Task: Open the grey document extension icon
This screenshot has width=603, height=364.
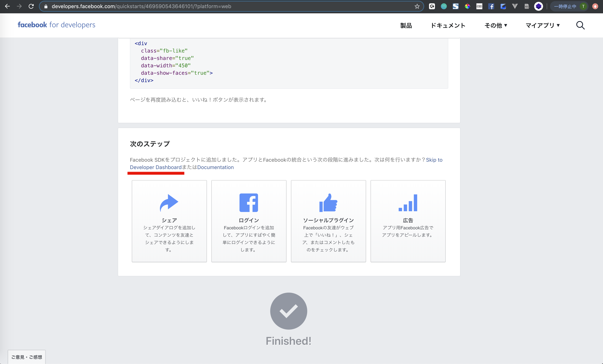Action: (527, 6)
